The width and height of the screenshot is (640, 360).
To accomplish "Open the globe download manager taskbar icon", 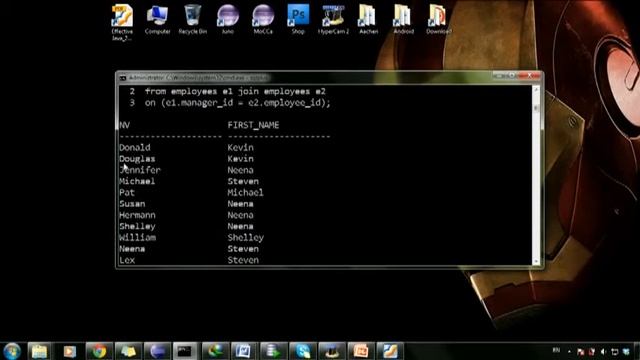I will click(215, 351).
